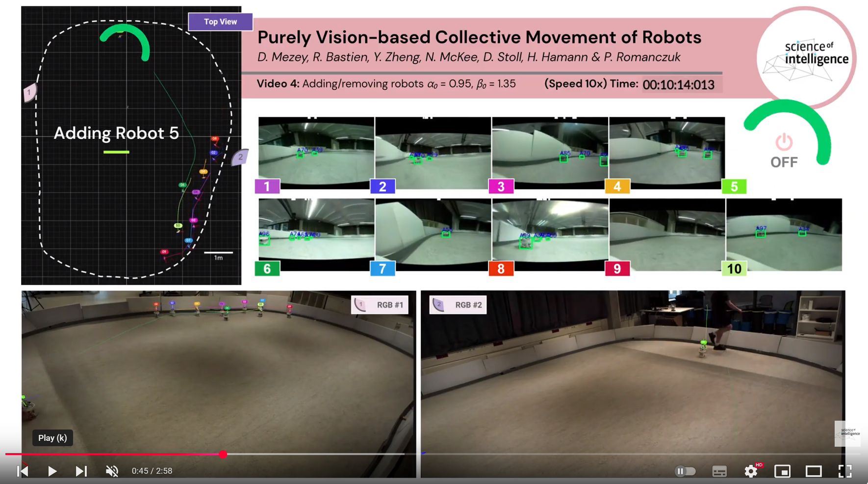The image size is (868, 484).
Task: Click the 'Adding Robot 5' caption text
Action: pos(116,133)
